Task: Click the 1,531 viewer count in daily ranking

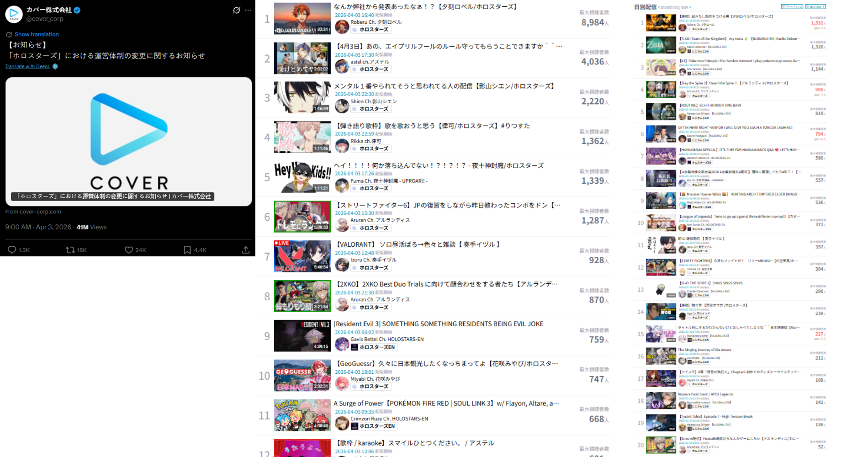Action: tap(817, 23)
